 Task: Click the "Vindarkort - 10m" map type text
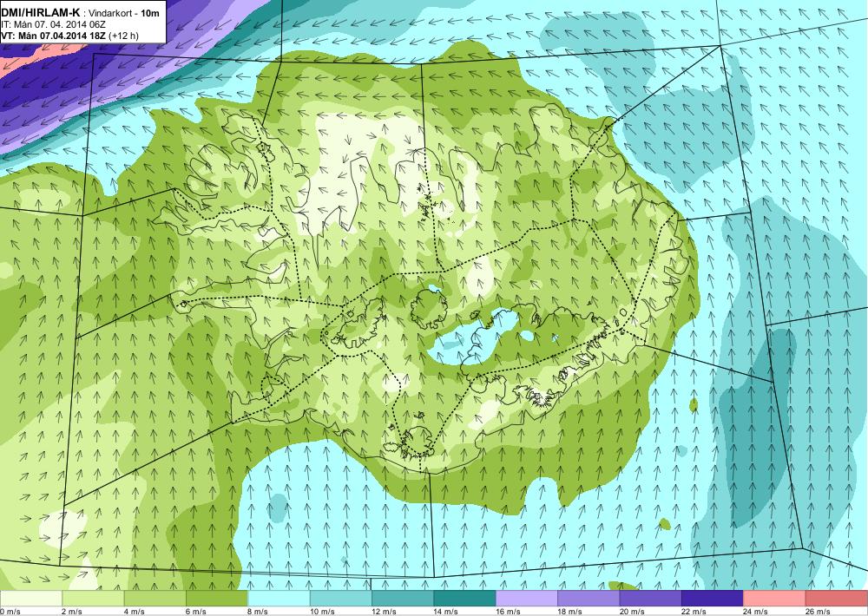[124, 13]
